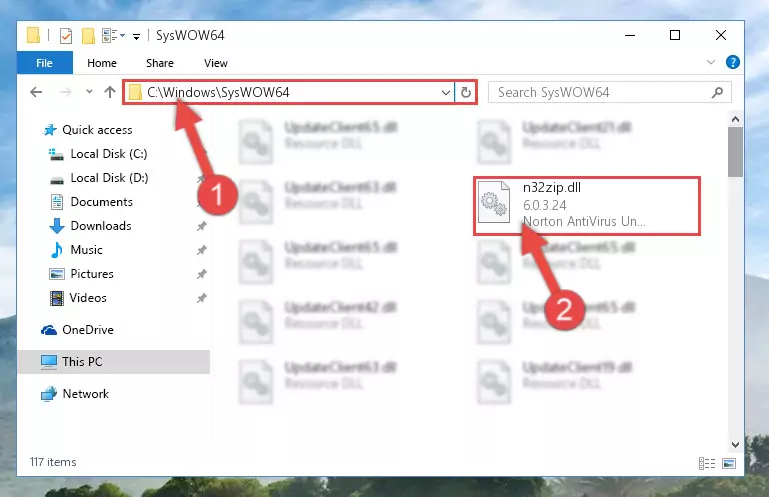Screen dimensions: 769x497
Task: Click the address bar path C:\Windows\SysWOW64
Action: click(218, 92)
